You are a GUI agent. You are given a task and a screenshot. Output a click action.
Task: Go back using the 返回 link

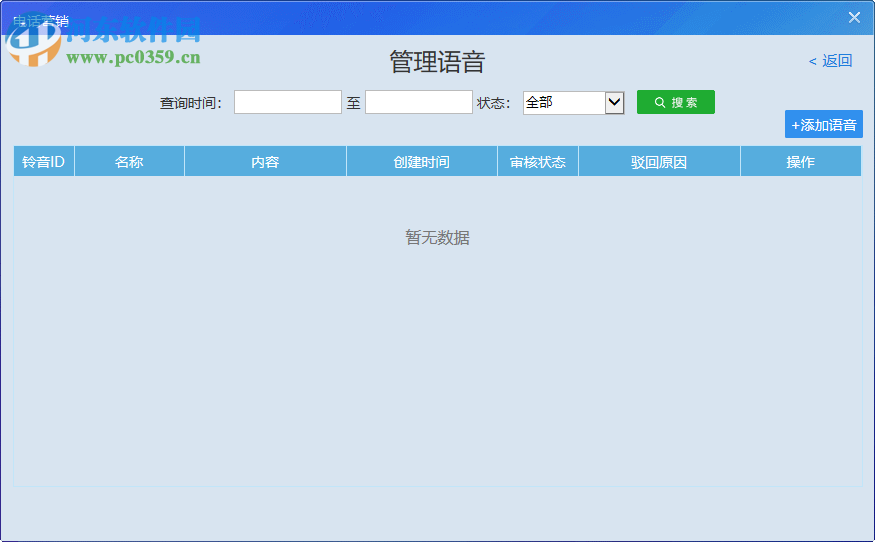[830, 60]
